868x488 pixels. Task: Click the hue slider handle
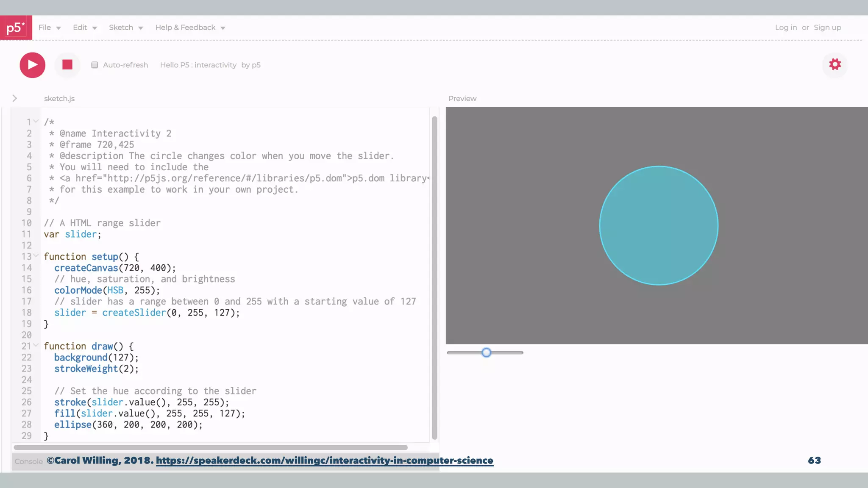[486, 352]
